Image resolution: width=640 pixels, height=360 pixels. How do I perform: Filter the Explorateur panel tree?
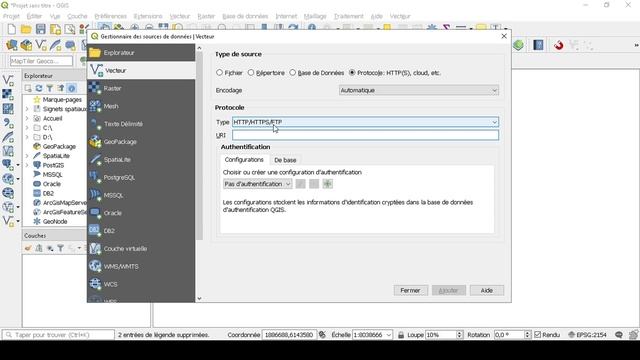pyautogui.click(x=50, y=88)
